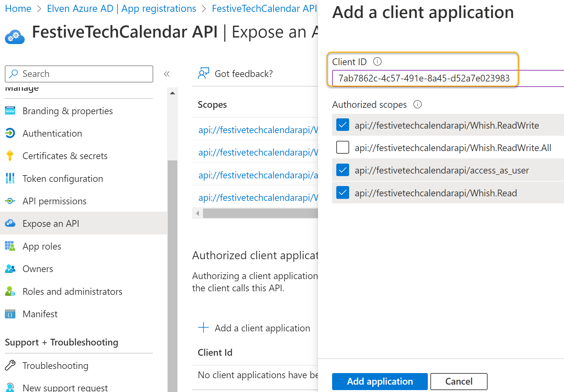Image resolution: width=564 pixels, height=392 pixels.
Task: Open the fourth scope link in Scopes list
Action: point(258,197)
